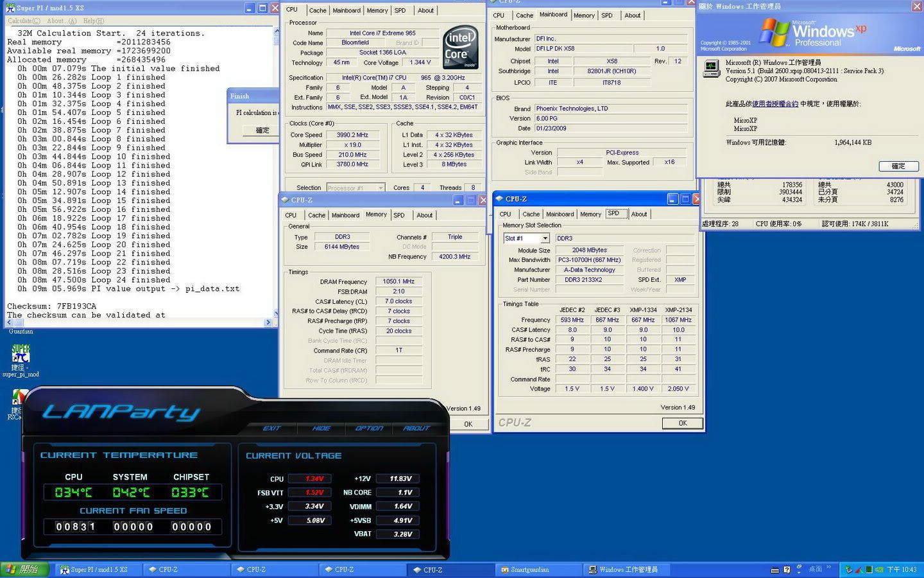Click the taskbar clock showing 10:43

point(902,570)
